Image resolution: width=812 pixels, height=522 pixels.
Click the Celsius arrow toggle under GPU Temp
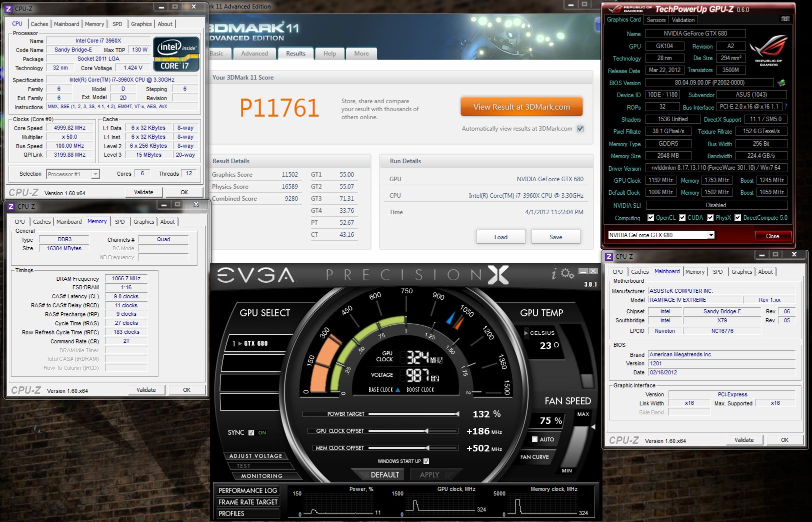[526, 333]
